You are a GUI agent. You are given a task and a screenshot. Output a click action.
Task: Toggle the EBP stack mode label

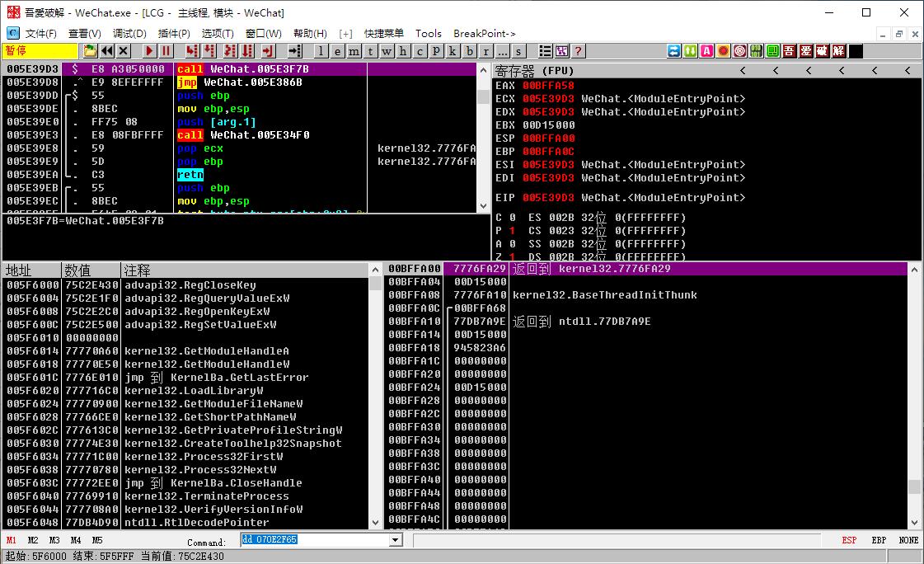tap(879, 540)
